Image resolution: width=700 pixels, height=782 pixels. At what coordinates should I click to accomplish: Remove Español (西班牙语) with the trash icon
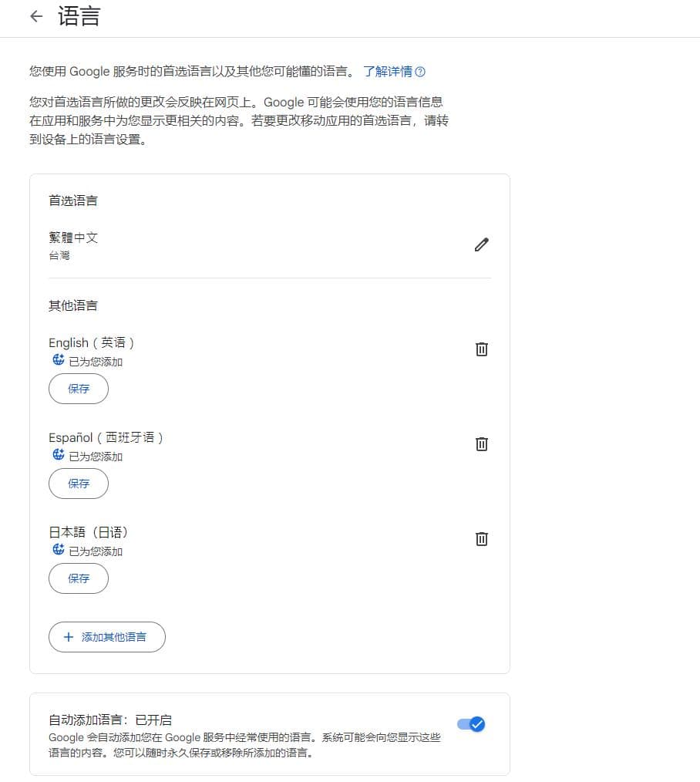point(481,444)
